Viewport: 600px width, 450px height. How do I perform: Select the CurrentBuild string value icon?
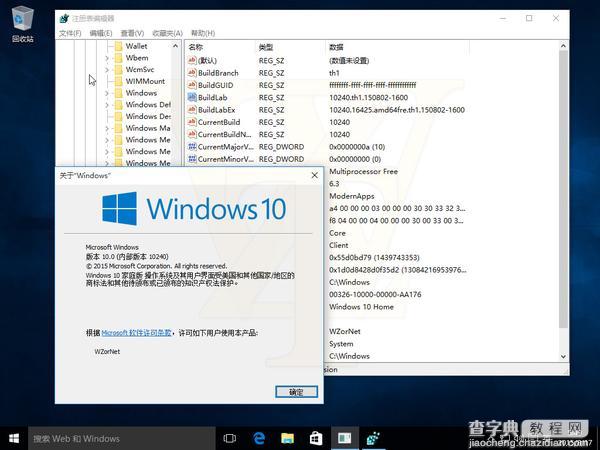[x=192, y=122]
